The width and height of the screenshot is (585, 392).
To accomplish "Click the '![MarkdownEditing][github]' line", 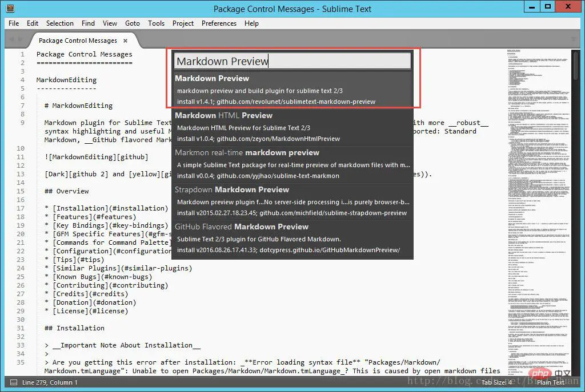I will tap(96, 157).
